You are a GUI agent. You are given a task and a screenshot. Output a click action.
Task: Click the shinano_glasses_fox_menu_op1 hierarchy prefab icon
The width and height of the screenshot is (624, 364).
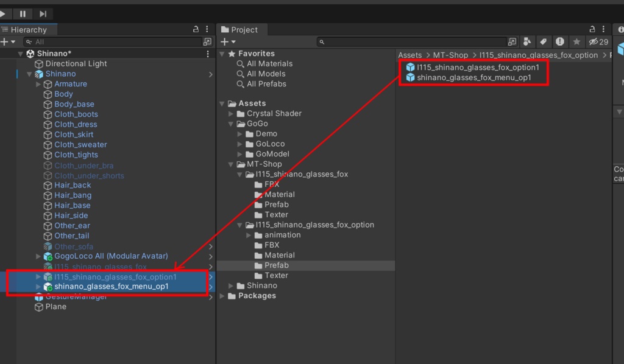pos(48,287)
